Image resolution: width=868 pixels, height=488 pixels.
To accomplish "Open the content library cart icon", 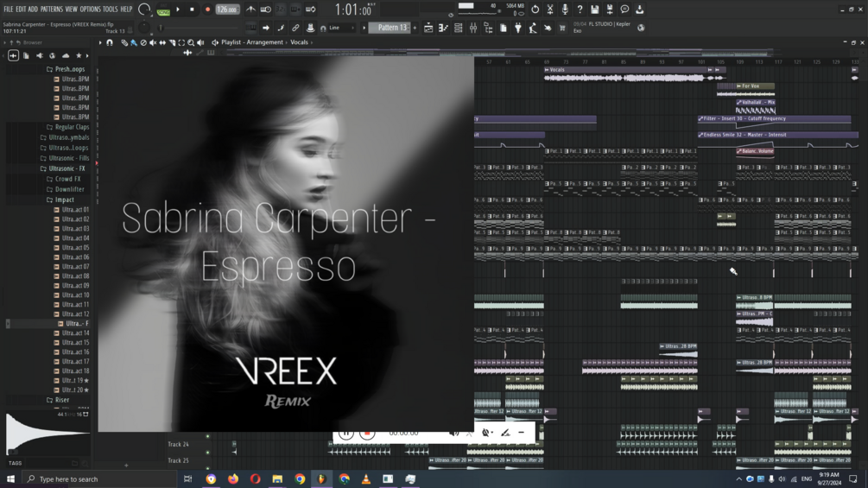I will (562, 28).
